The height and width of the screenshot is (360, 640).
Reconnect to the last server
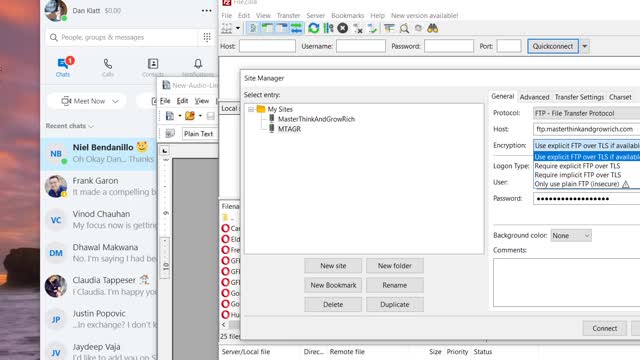tap(372, 28)
